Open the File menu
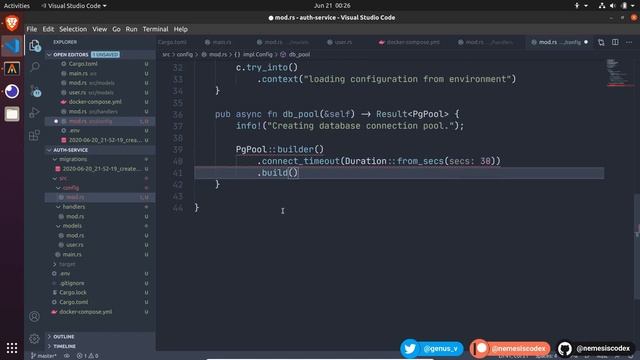Image resolution: width=640 pixels, height=360 pixels. (x=32, y=29)
